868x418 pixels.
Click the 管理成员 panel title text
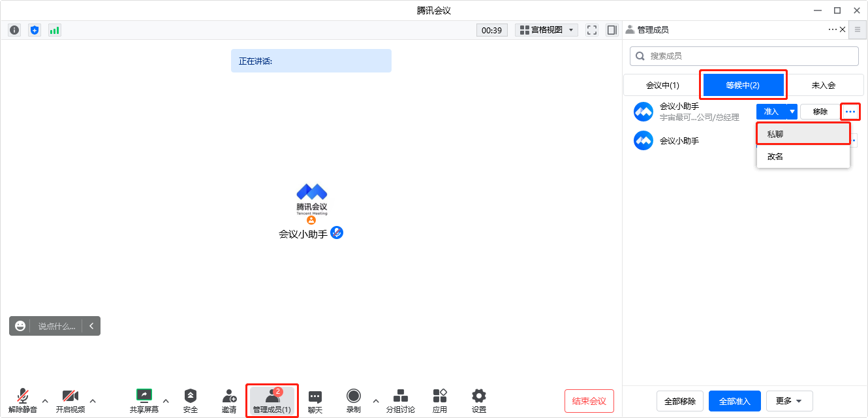pos(653,29)
